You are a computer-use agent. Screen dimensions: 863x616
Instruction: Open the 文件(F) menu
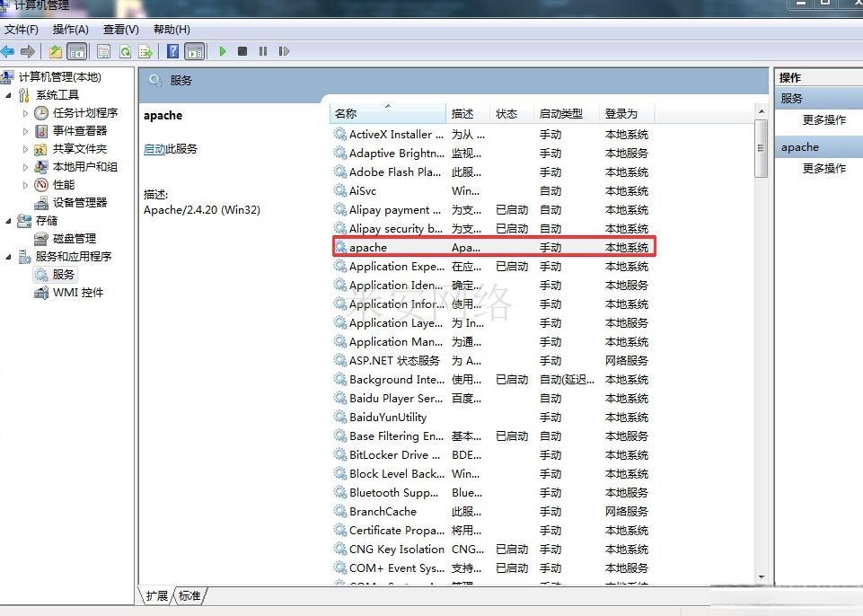click(22, 29)
